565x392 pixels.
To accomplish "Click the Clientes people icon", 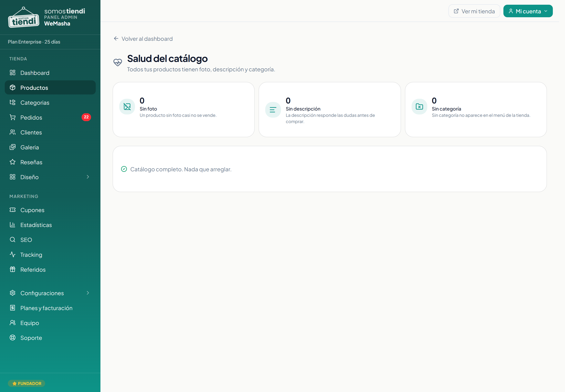I will 13,132.
